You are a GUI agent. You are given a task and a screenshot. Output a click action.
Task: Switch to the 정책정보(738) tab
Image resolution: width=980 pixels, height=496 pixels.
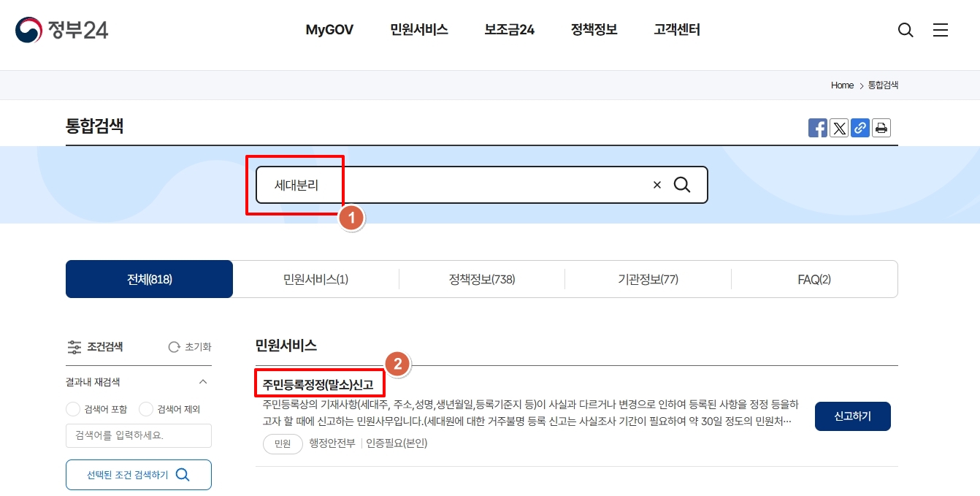click(x=481, y=278)
